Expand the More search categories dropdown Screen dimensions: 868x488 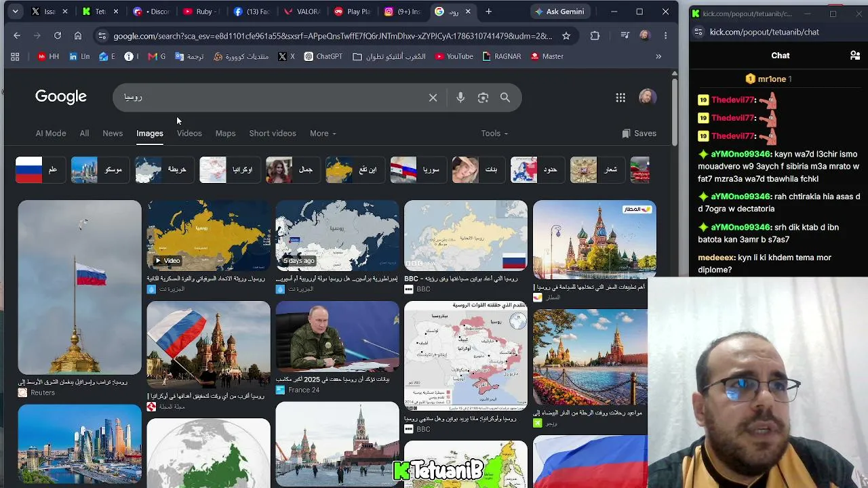[x=323, y=134]
